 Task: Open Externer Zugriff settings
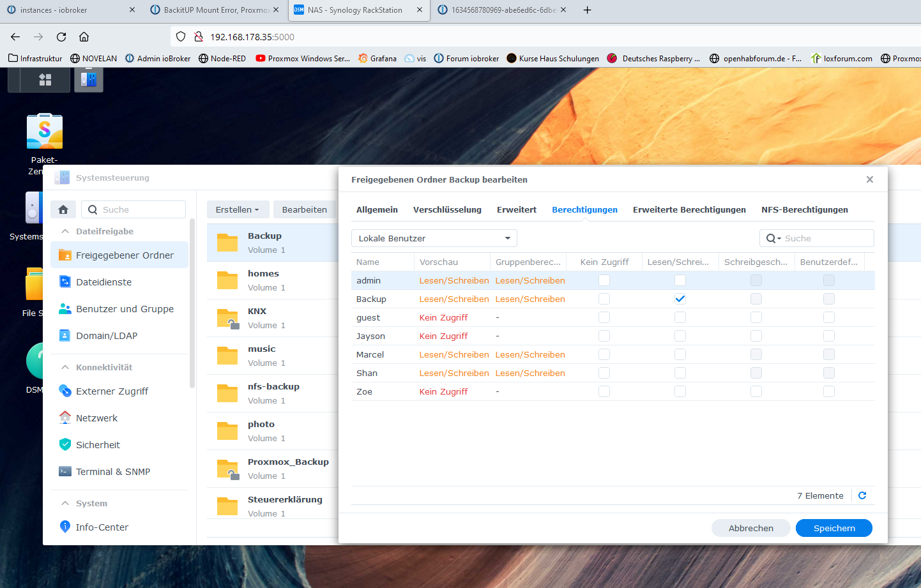[x=119, y=391]
